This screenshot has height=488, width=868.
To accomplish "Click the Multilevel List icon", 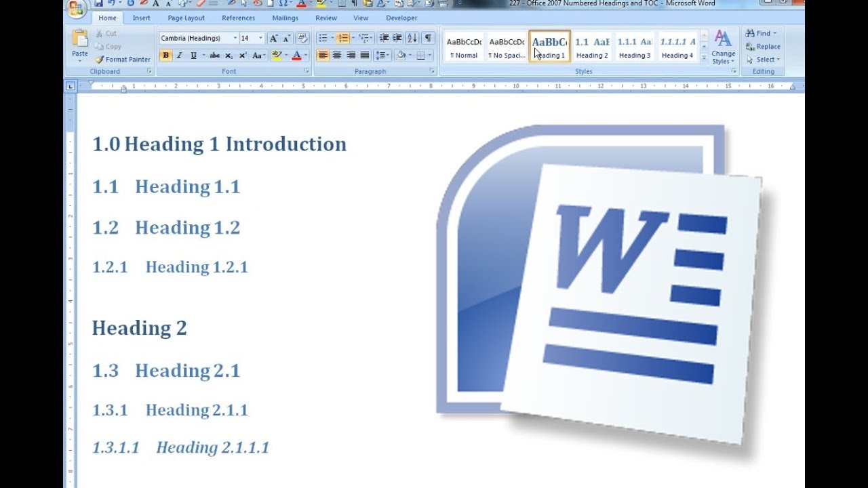I will [364, 39].
